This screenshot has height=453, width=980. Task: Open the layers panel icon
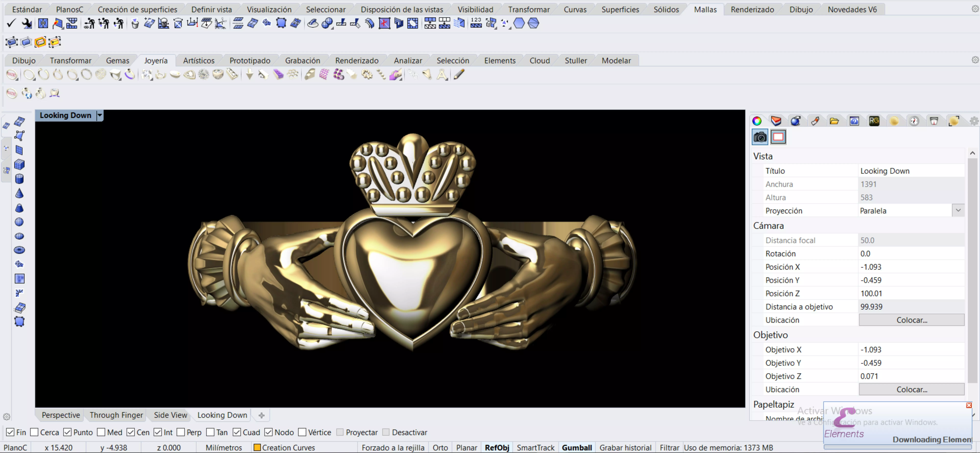(776, 121)
